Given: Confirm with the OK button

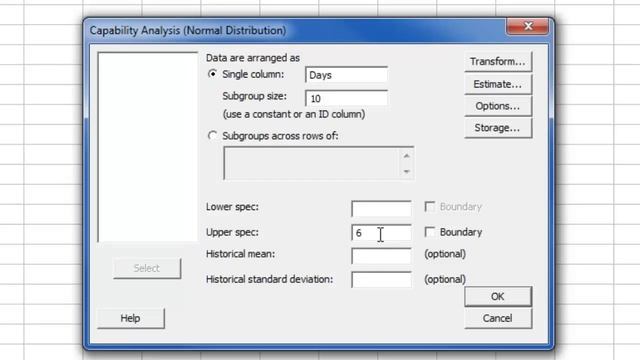Looking at the screenshot, I should (x=498, y=296).
